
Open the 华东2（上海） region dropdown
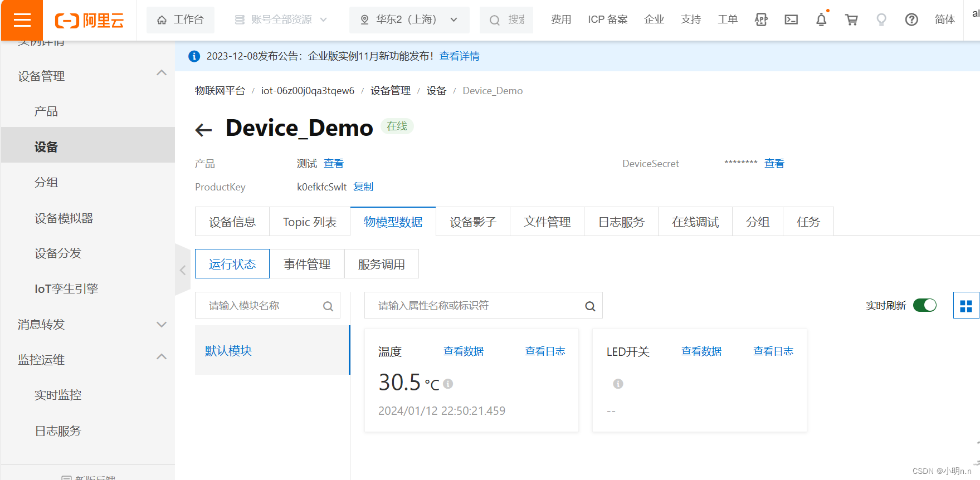click(409, 20)
